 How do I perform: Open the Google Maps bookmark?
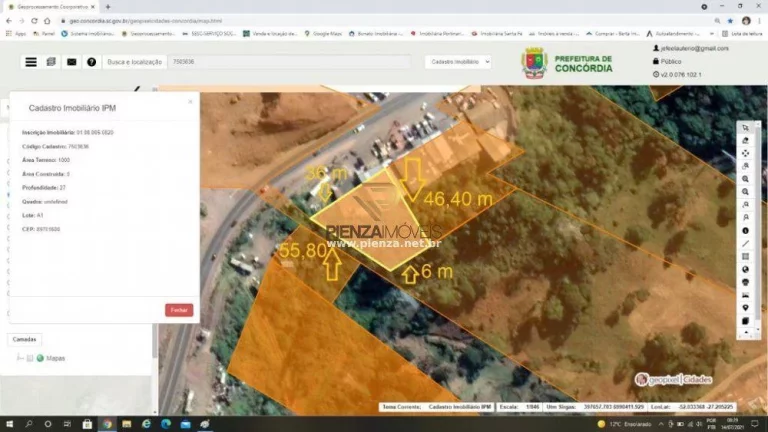[x=323, y=34]
